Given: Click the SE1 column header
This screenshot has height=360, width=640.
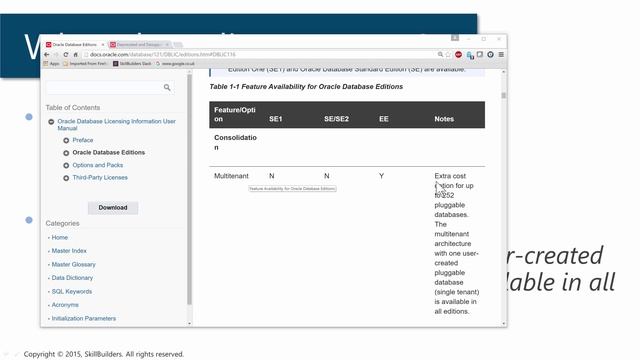Looking at the screenshot, I should (x=276, y=119).
